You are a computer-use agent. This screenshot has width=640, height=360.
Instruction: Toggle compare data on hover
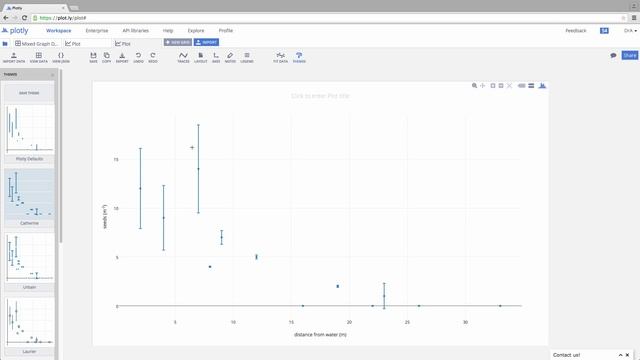click(531, 86)
